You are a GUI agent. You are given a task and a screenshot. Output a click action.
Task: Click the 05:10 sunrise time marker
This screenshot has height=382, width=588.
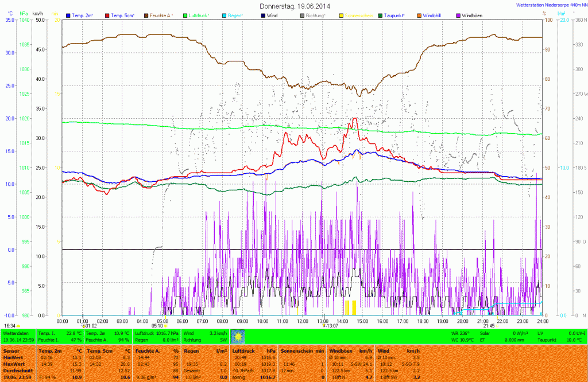click(157, 326)
